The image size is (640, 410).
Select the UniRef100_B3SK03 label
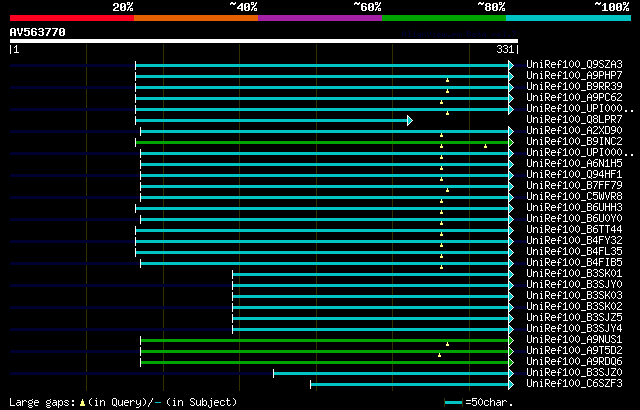[x=574, y=296]
